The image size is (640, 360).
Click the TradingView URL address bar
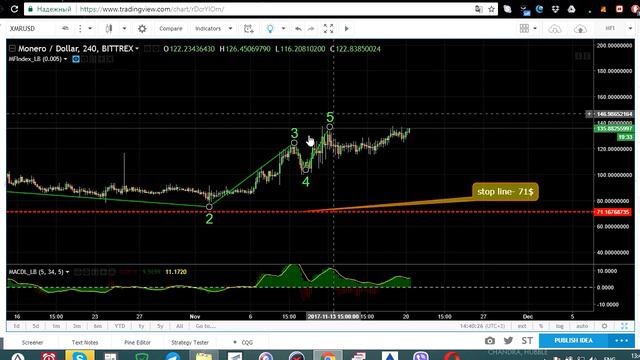(x=261, y=9)
